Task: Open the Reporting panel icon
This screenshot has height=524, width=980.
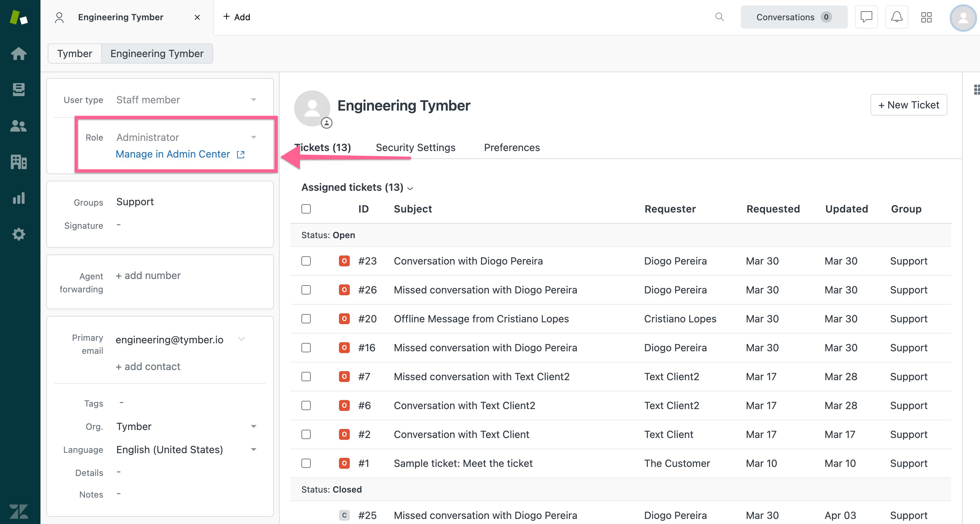Action: coord(19,198)
